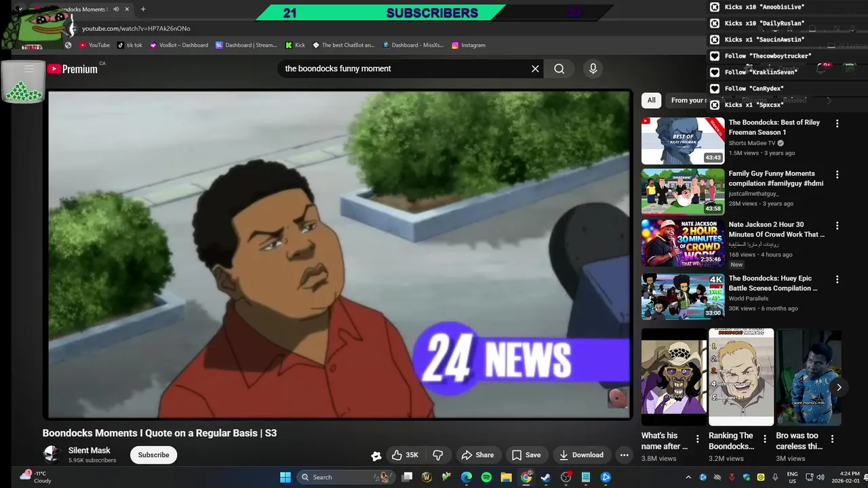This screenshot has width=868, height=488.
Task: Open 'Ranking The Boondocks' short
Action: (x=741, y=377)
